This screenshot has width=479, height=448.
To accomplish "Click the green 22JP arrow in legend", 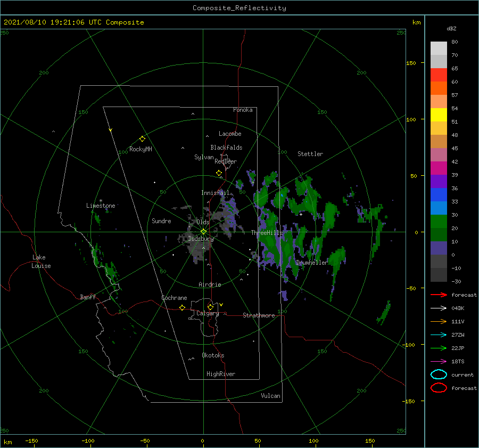I will [439, 348].
